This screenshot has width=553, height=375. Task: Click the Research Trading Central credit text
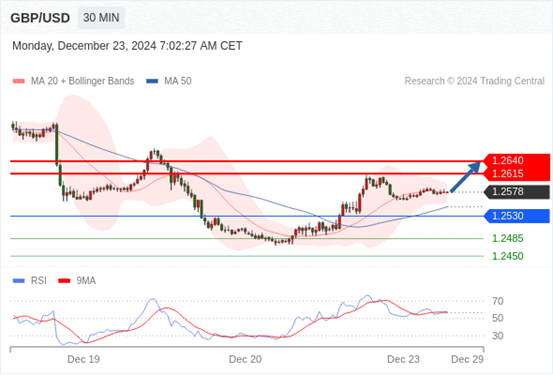(x=474, y=81)
